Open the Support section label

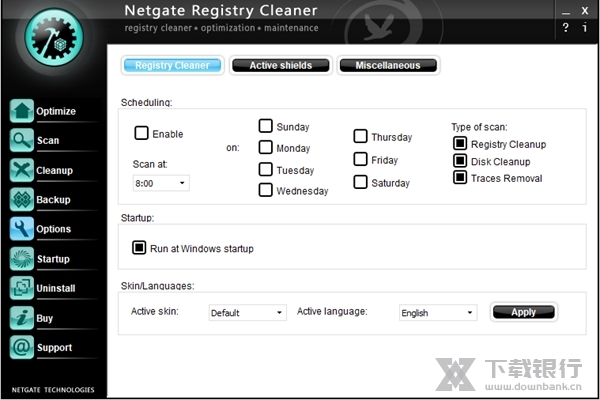pos(54,348)
